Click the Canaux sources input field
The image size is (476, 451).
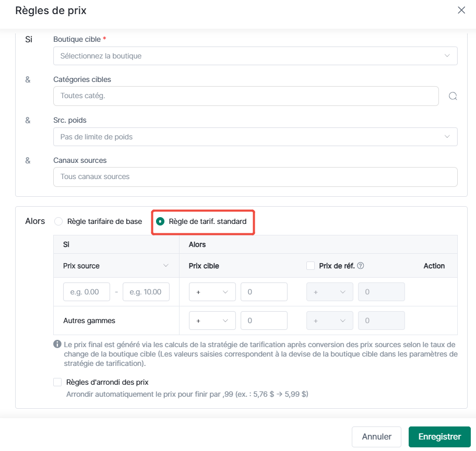point(255,177)
